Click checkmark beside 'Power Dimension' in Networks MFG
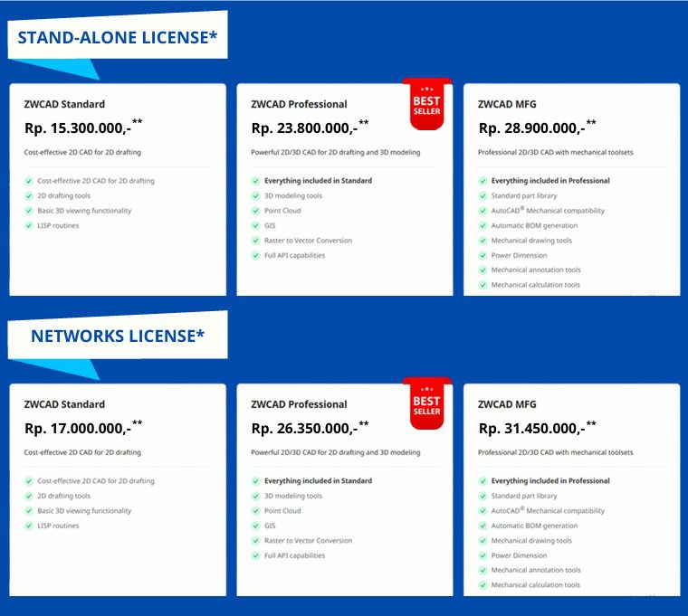Viewport: 688px width, 616px height. (483, 555)
